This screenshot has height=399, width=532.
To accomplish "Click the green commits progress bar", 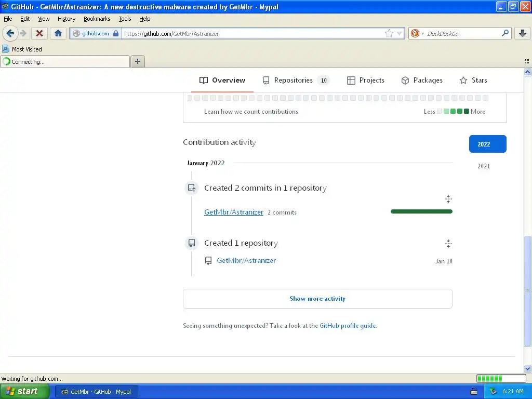I will (x=421, y=211).
